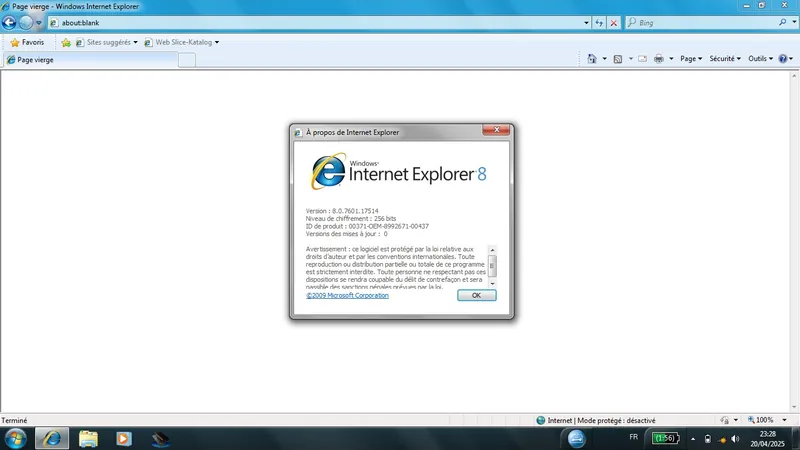
Task: Click the Niveau de chiffrement : 256 bits text
Action: [x=351, y=218]
